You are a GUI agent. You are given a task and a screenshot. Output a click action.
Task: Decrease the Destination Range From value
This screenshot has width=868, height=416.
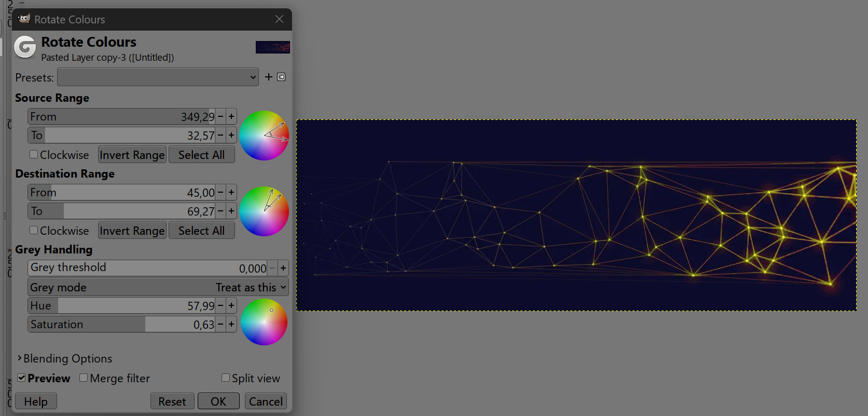(221, 192)
